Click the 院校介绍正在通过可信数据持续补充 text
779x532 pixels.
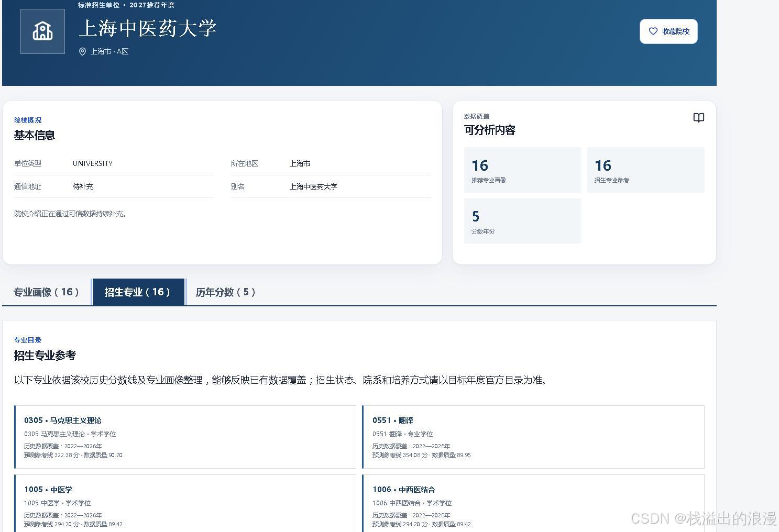[x=71, y=214]
